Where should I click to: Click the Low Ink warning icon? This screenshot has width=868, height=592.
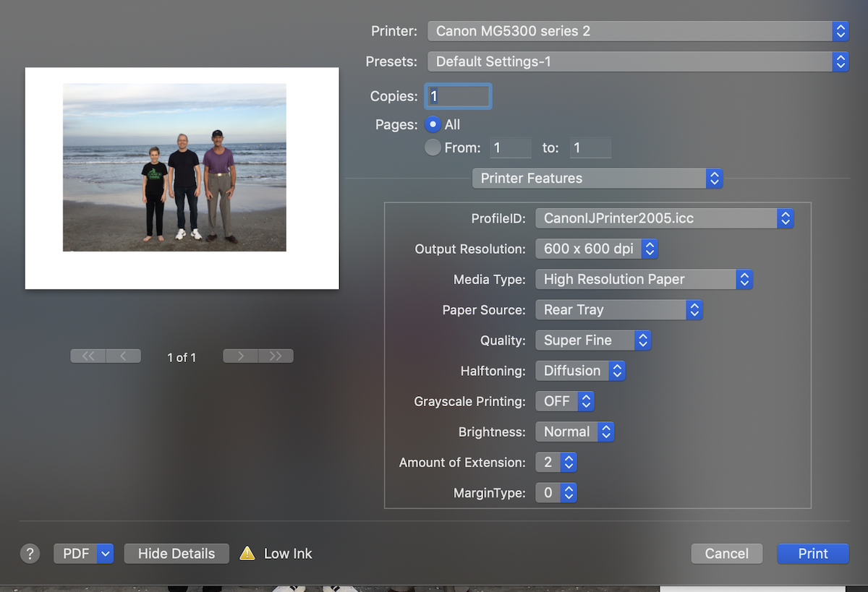tap(247, 554)
